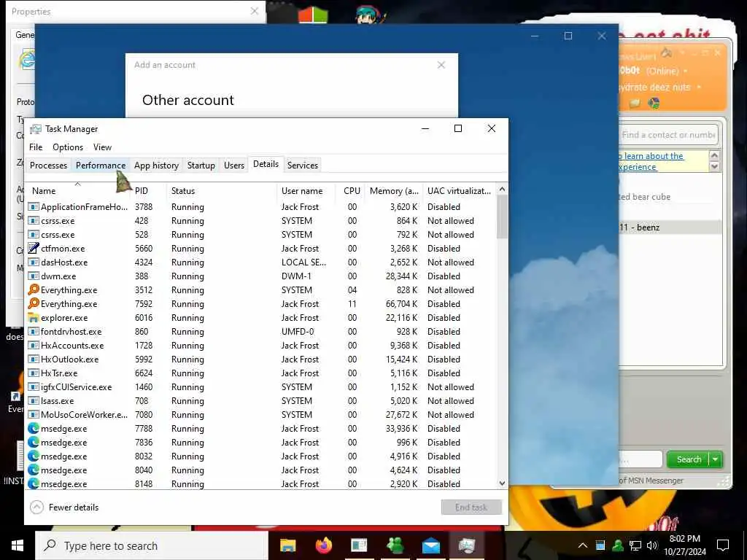Show hidden system tray icons

[x=583, y=545]
